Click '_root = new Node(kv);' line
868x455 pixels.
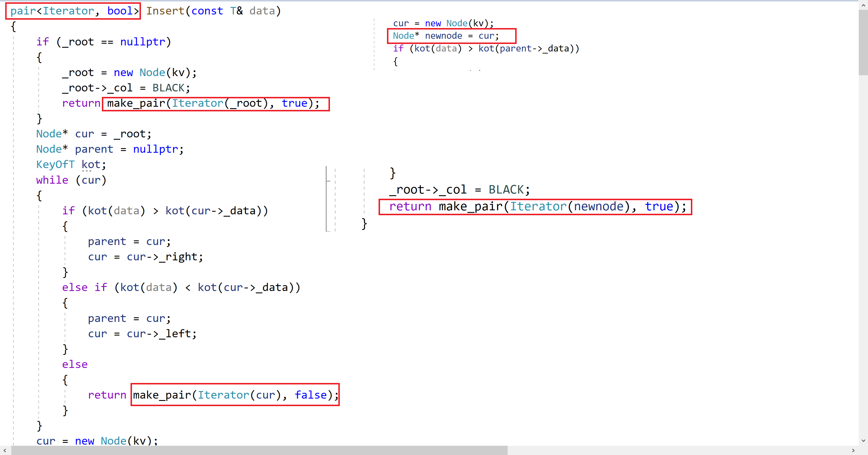click(x=129, y=72)
